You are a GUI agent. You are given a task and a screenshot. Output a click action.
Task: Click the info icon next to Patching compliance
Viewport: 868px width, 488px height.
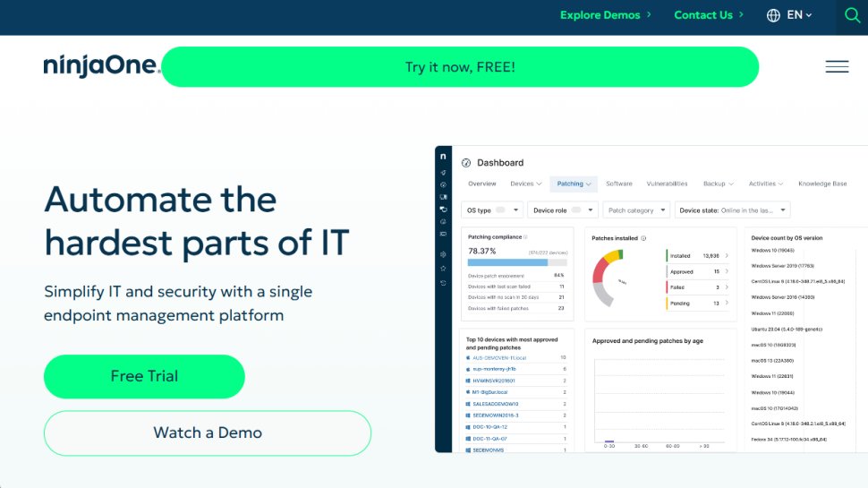point(525,237)
